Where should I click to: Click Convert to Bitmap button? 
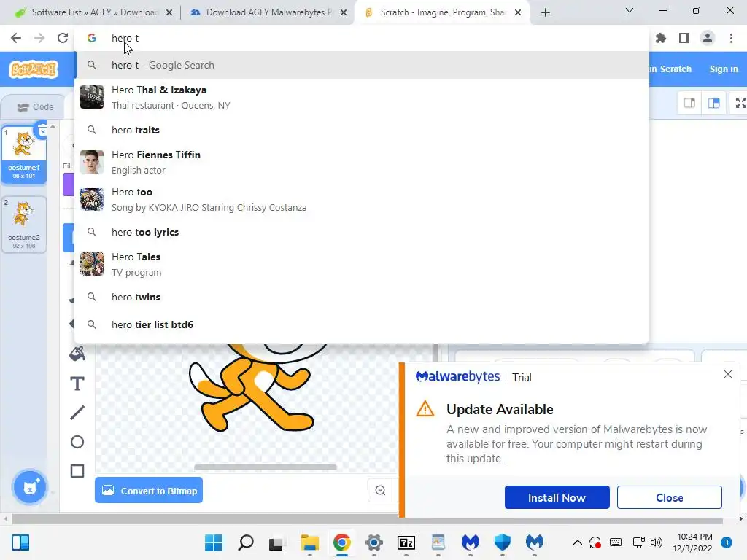coord(149,490)
